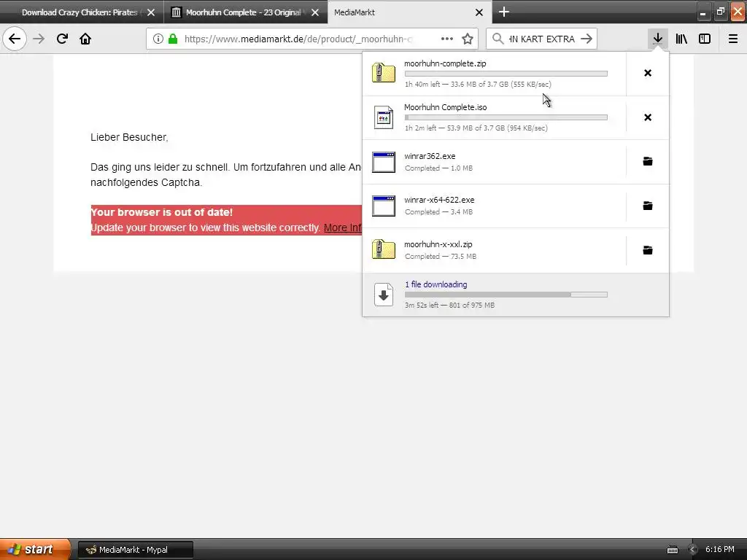
Task: Click moorhuhn-complete.zip progress bar
Action: click(x=506, y=74)
